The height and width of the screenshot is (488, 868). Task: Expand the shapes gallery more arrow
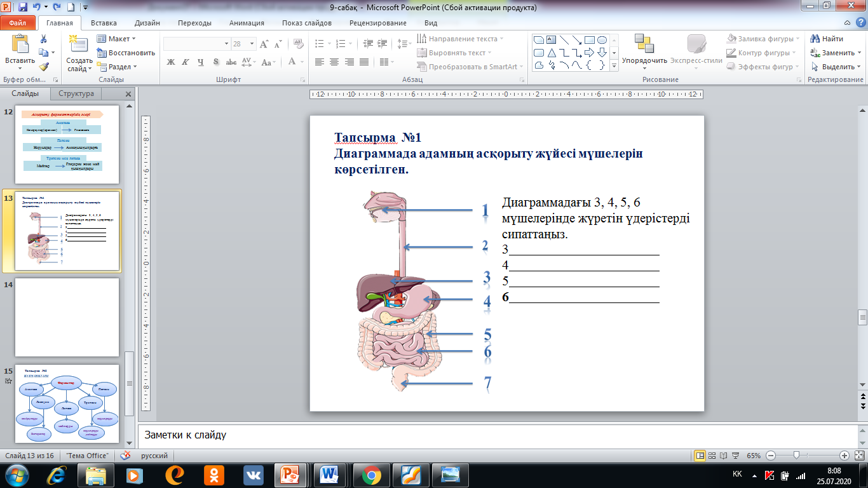pyautogui.click(x=614, y=65)
